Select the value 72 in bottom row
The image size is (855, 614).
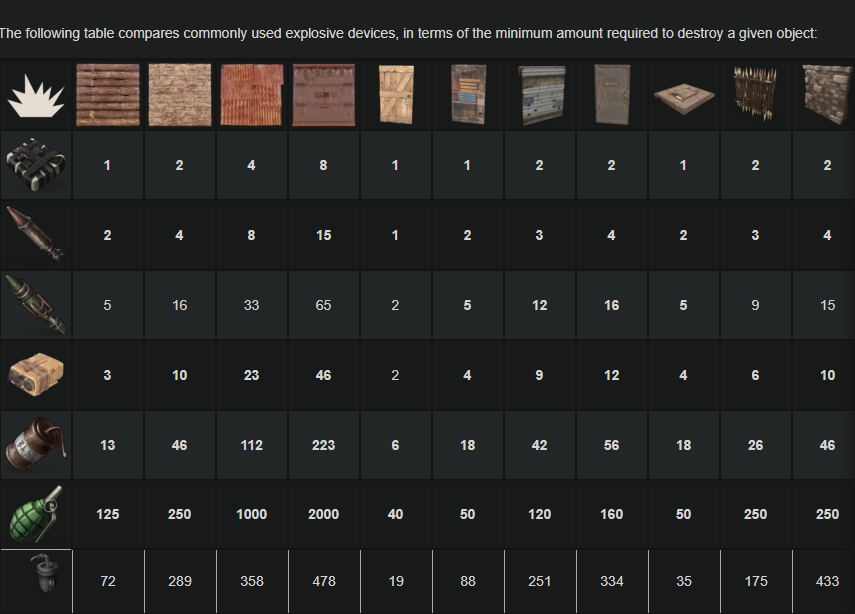click(108, 581)
